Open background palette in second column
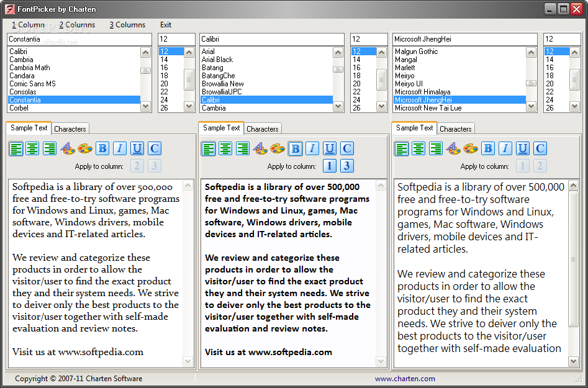The image size is (588, 388). click(278, 148)
